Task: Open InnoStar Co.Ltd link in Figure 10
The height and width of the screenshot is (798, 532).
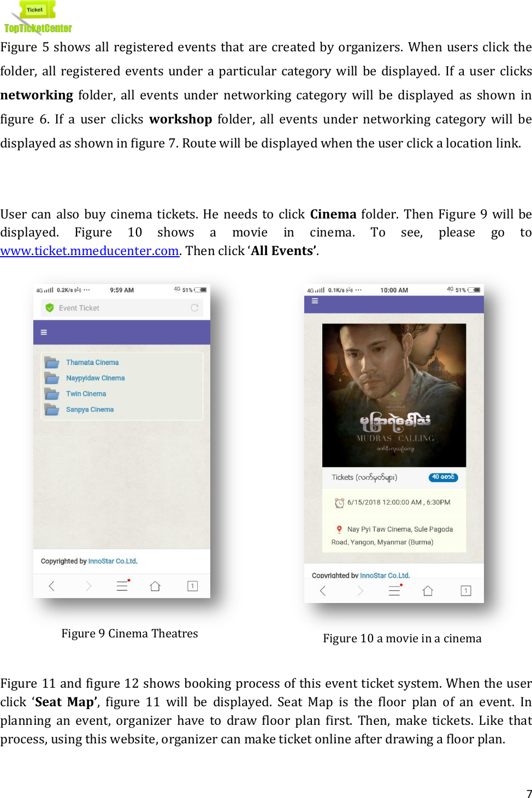Action: tap(385, 575)
